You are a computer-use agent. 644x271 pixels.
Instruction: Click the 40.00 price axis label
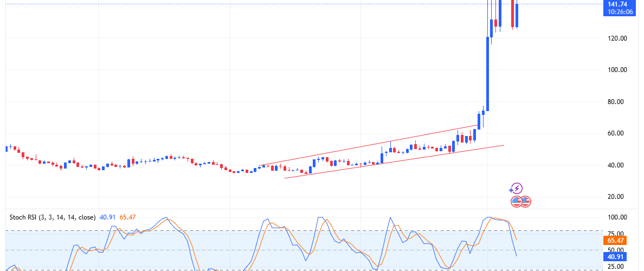pos(617,165)
